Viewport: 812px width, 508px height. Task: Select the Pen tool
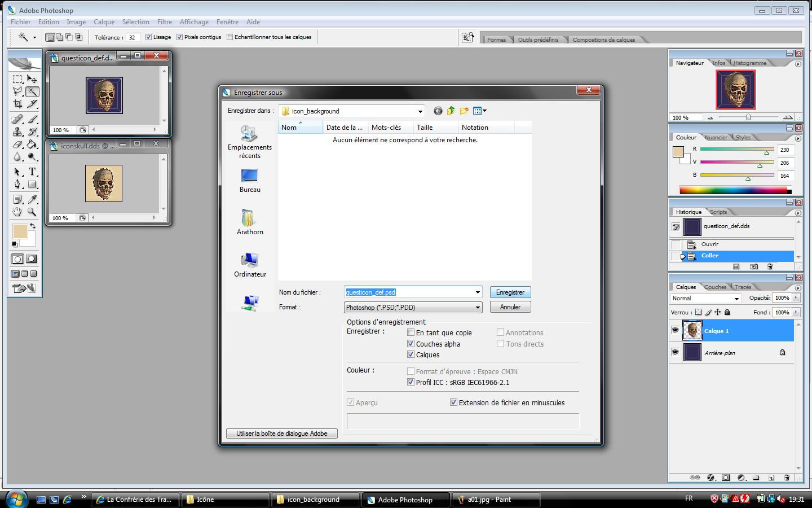(17, 184)
